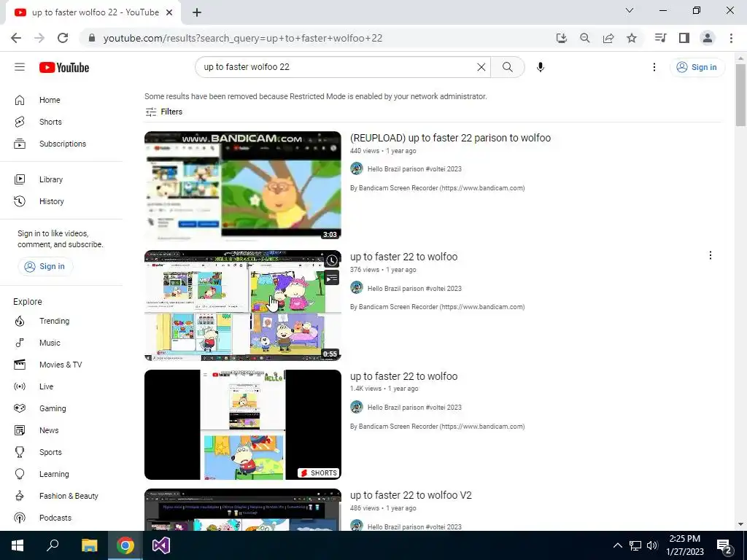The height and width of the screenshot is (560, 747).
Task: Start voice search with the microphone icon
Action: click(541, 67)
